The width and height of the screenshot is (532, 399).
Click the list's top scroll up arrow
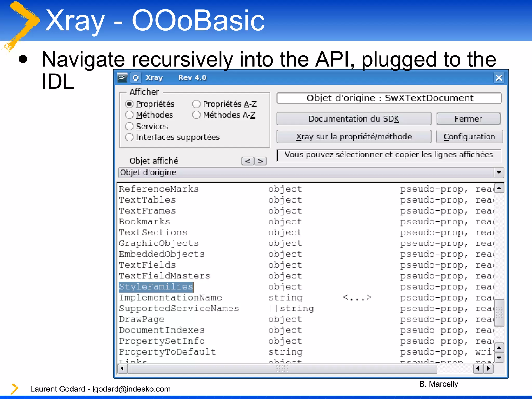tap(499, 188)
